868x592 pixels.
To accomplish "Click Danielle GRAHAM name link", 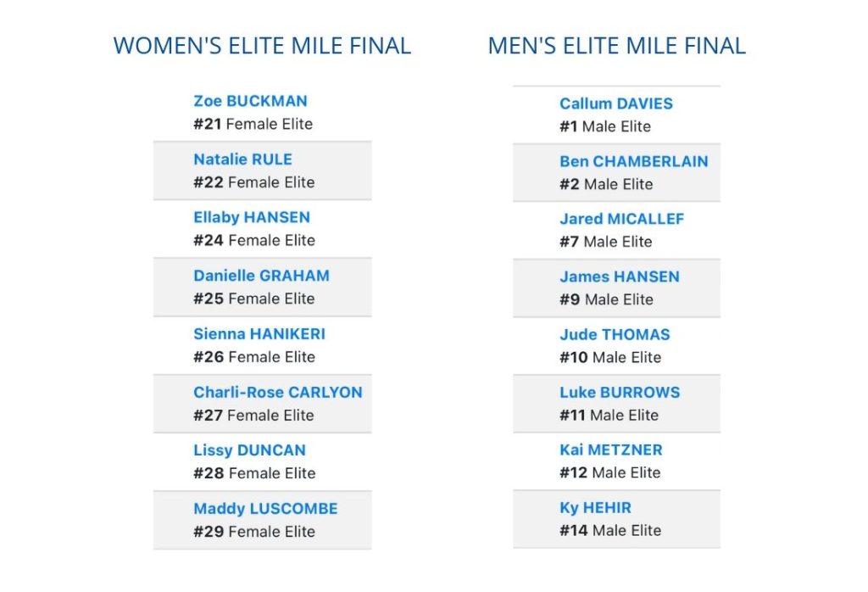I will tap(261, 276).
